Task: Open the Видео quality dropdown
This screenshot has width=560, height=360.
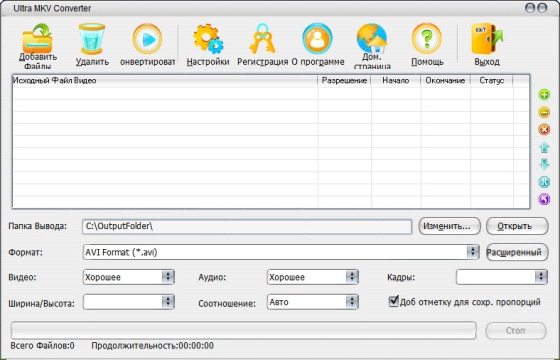Action: (x=168, y=277)
